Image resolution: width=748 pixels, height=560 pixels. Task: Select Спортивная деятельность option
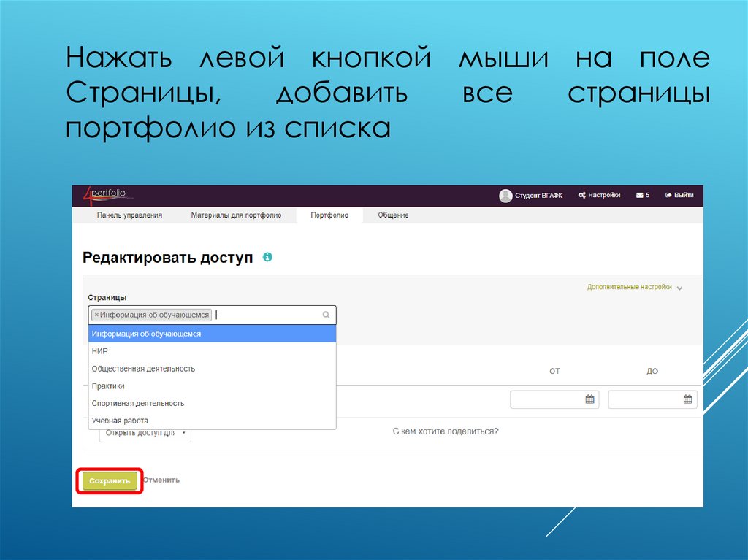coord(213,403)
